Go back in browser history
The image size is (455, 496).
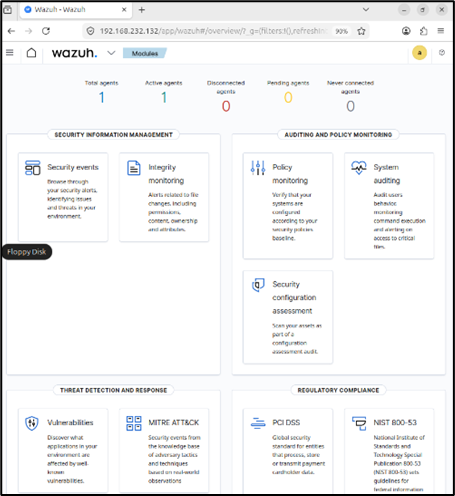point(11,31)
